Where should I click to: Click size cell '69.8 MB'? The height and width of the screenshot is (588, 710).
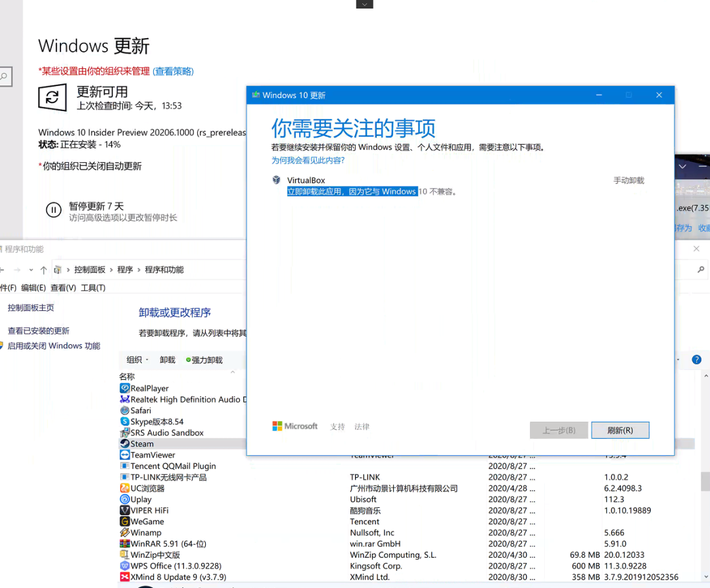pos(584,554)
